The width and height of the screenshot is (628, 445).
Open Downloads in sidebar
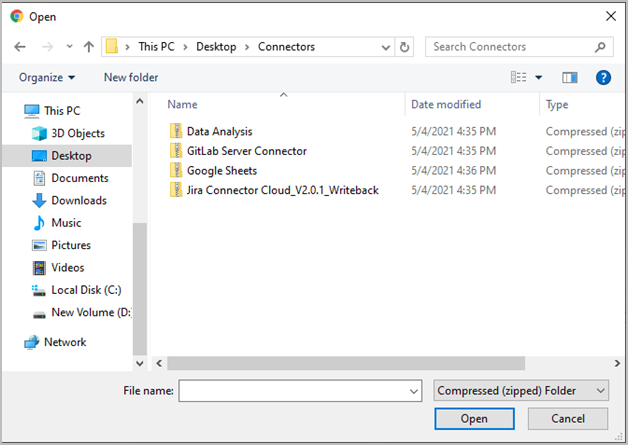[x=79, y=201]
